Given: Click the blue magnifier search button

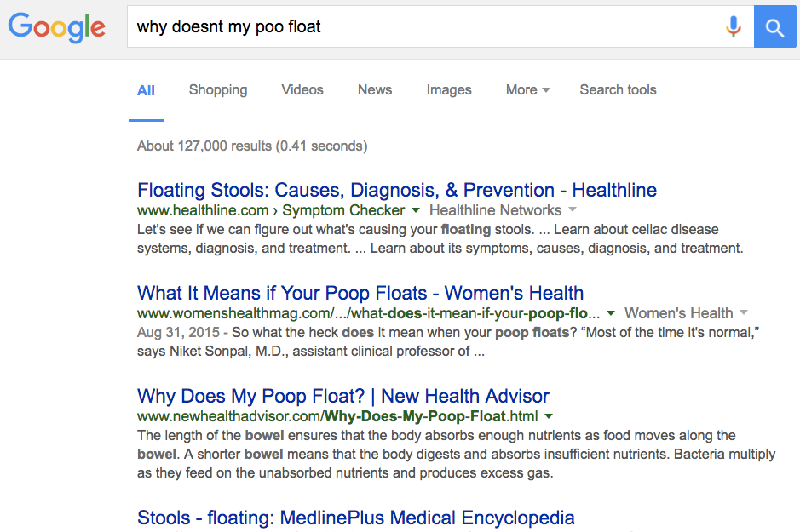Looking at the screenshot, I should tap(774, 26).
